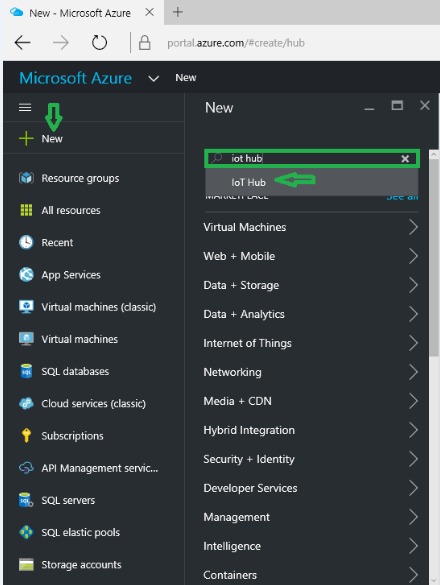Clear the iot hub search with X
The height and width of the screenshot is (585, 440).
click(x=405, y=159)
